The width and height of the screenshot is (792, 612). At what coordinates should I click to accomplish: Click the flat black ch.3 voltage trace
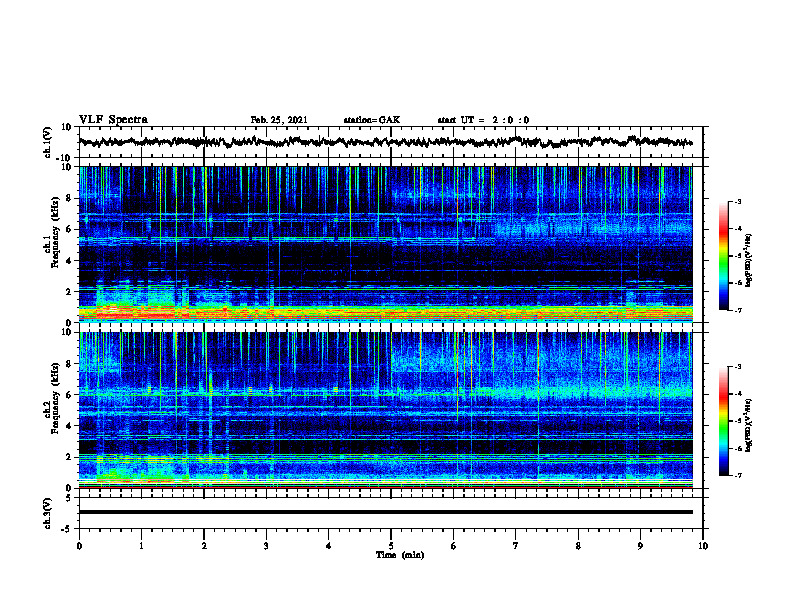(385, 512)
